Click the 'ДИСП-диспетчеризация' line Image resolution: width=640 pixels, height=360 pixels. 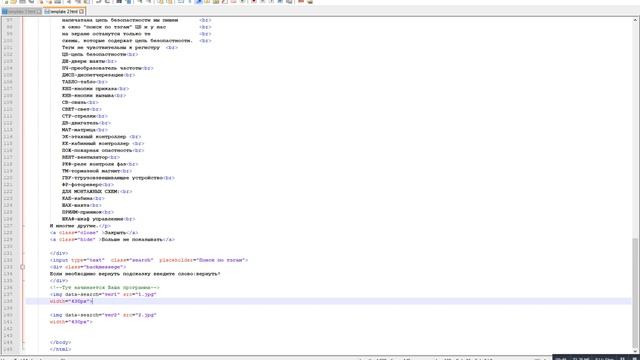[98, 75]
